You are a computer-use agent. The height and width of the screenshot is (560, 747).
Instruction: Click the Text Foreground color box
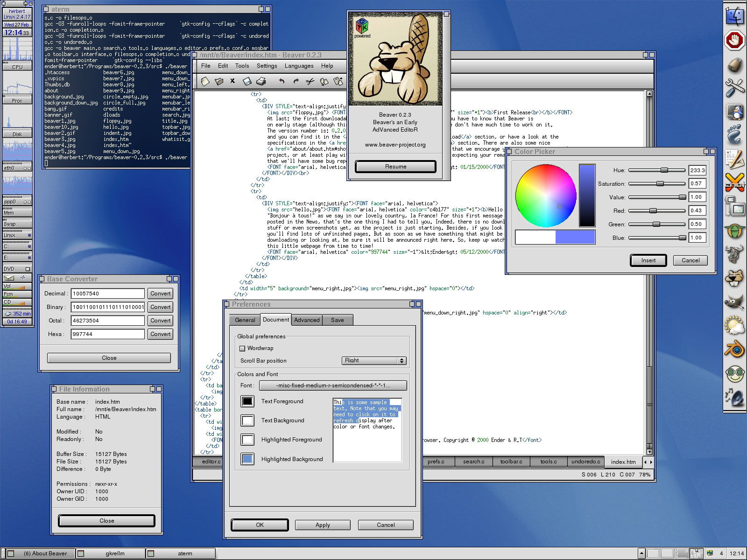point(247,401)
